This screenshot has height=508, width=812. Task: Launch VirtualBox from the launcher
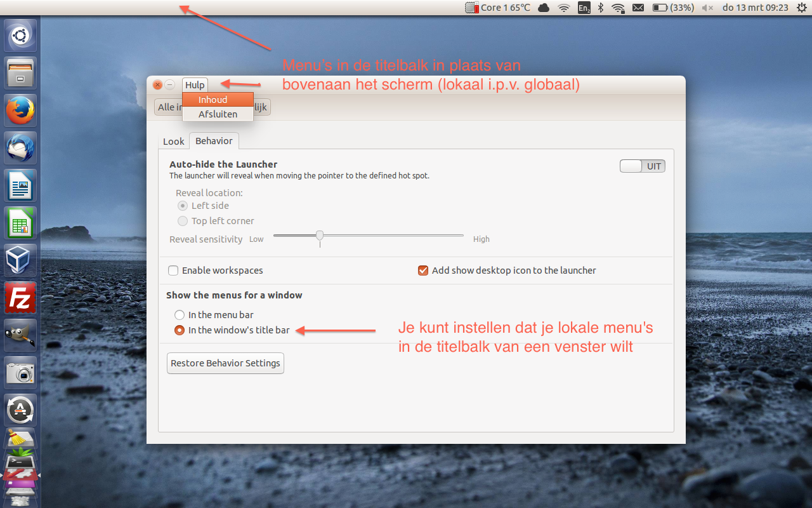[x=20, y=261]
